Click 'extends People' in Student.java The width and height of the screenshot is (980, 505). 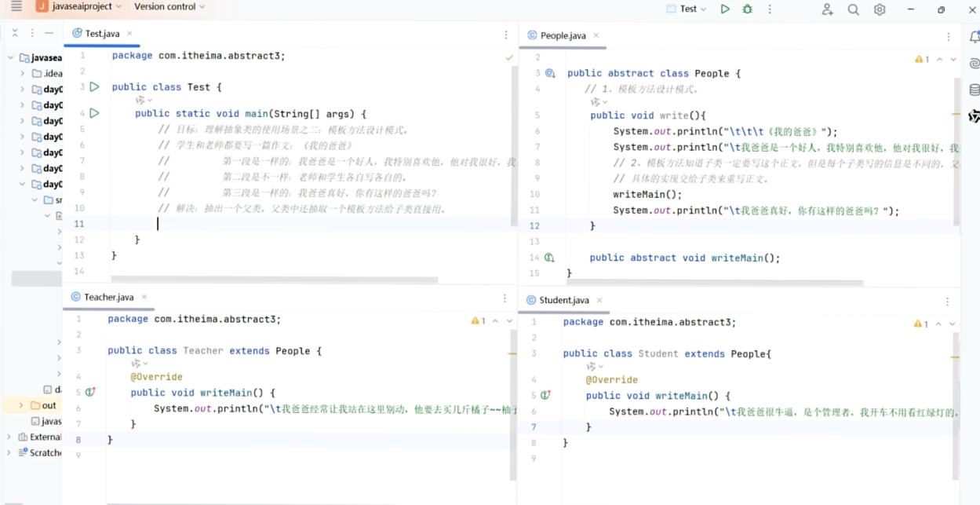pyautogui.click(x=725, y=353)
